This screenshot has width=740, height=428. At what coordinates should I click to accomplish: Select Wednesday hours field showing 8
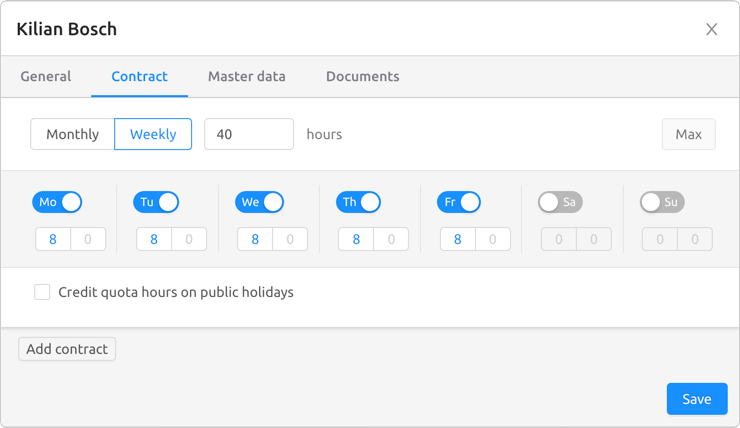pos(255,239)
